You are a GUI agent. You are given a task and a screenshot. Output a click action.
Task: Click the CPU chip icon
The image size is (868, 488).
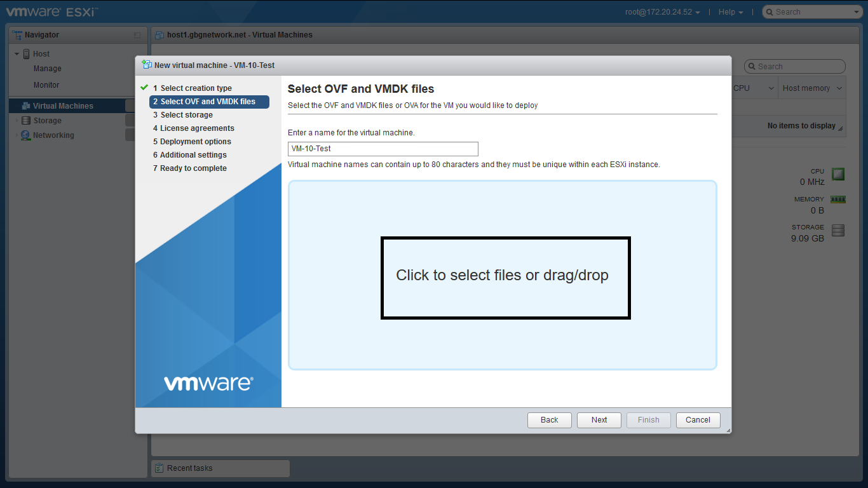point(838,174)
